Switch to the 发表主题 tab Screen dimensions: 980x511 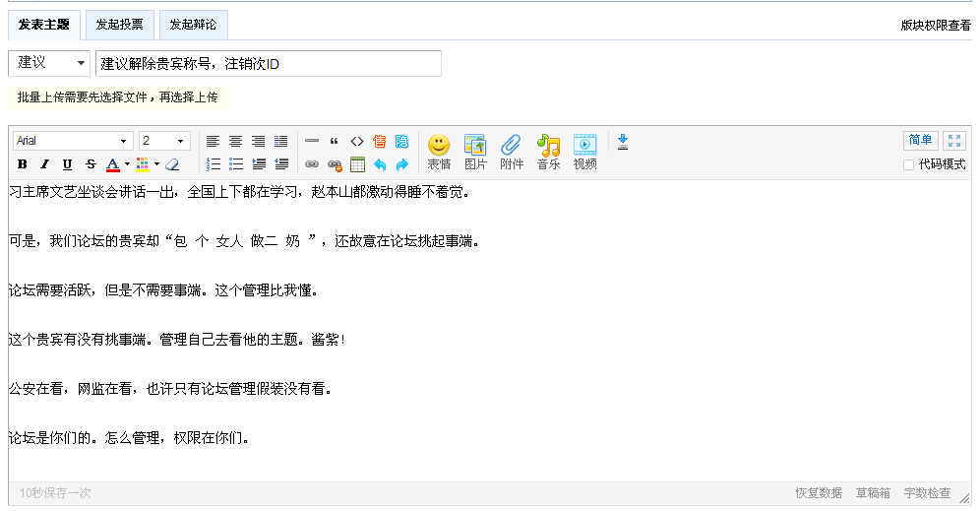[43, 25]
